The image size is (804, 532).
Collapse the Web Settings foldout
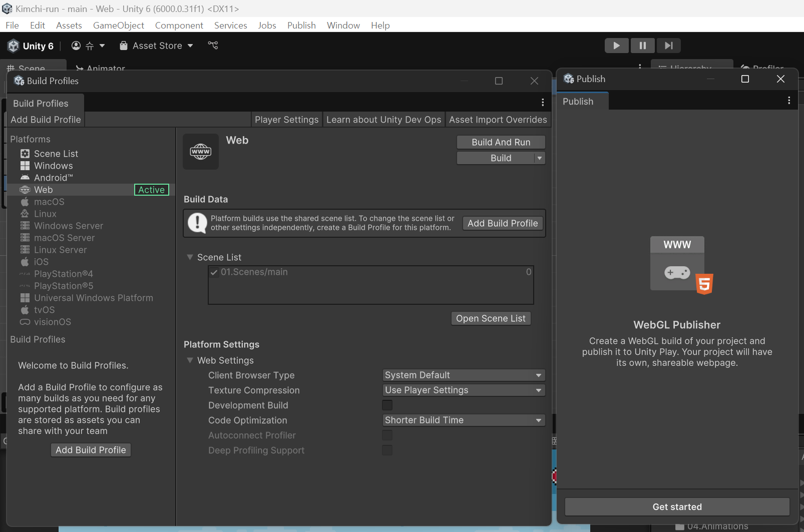point(190,360)
